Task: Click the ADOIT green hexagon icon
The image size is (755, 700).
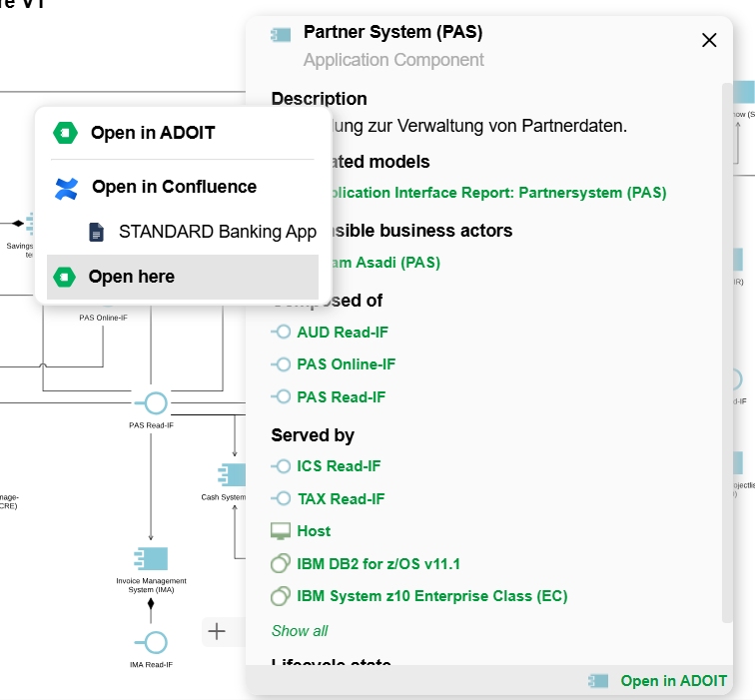Action: pos(65,133)
